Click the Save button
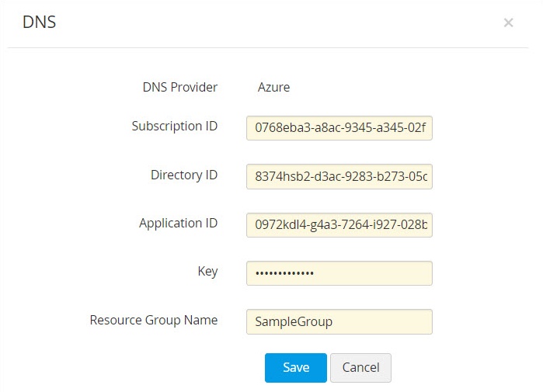This screenshot has height=392, width=543. pos(295,368)
